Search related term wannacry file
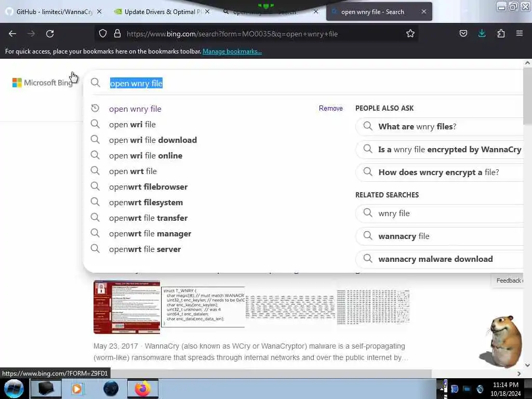Viewport: 532px width, 399px height. 440,236
